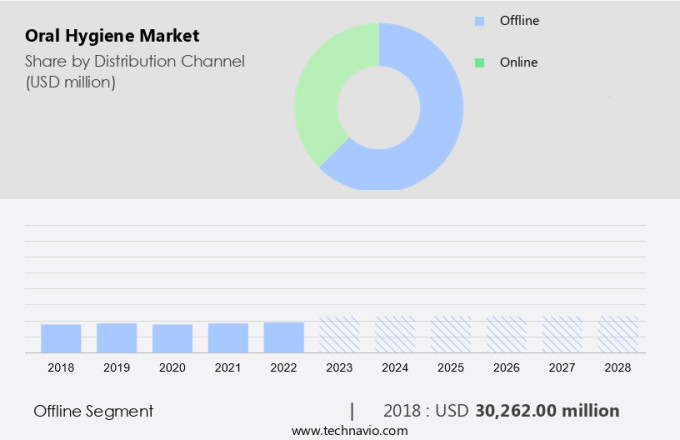Select the Offline legend label text
The image size is (680, 440).
[x=521, y=20]
